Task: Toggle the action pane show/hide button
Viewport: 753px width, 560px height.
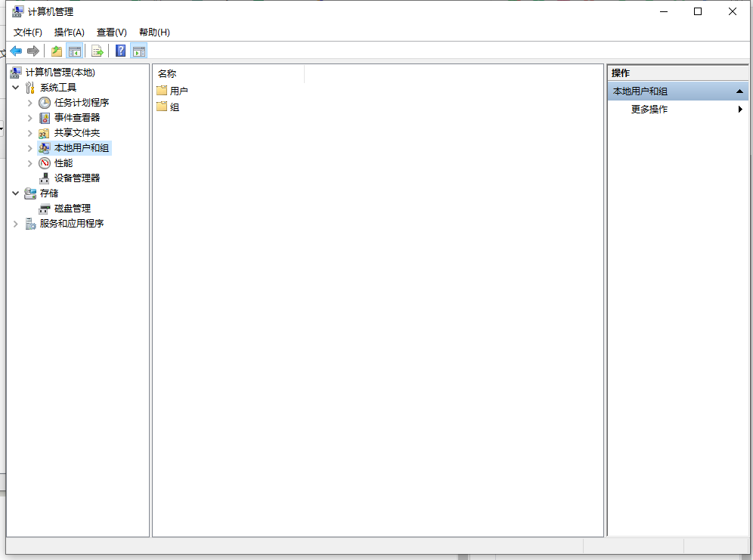Action: pos(138,51)
